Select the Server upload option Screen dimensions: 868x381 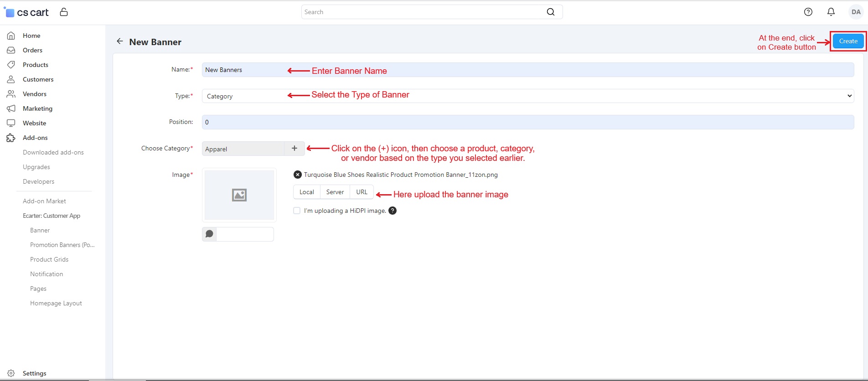click(335, 192)
